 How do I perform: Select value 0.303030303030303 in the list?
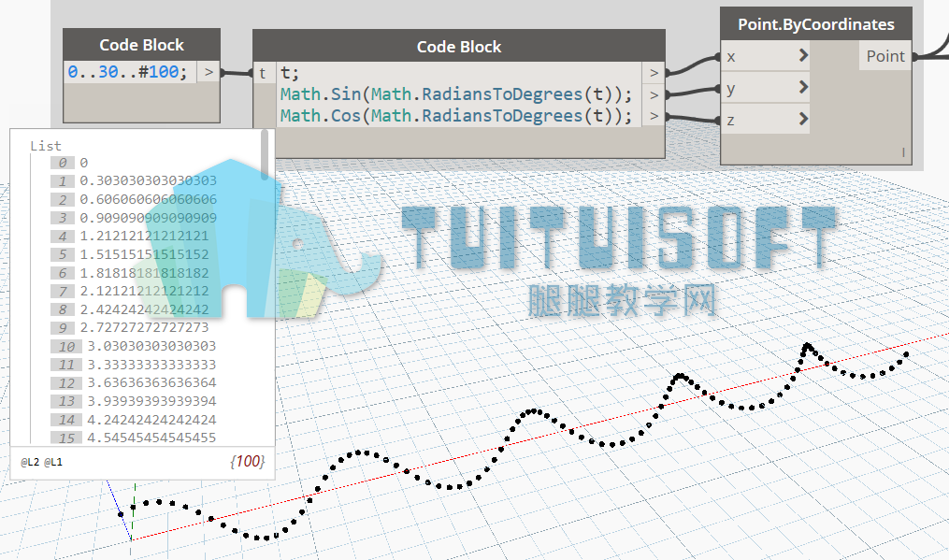[149, 180]
